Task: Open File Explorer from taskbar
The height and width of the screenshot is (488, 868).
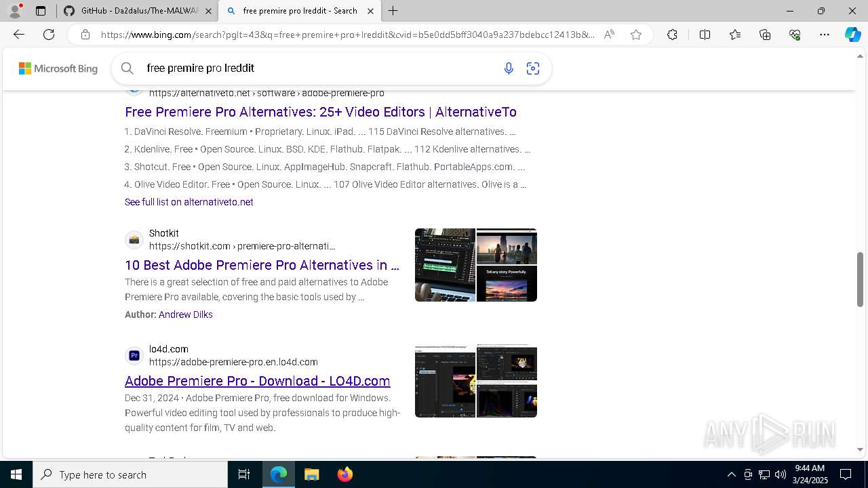Action: pyautogui.click(x=311, y=474)
